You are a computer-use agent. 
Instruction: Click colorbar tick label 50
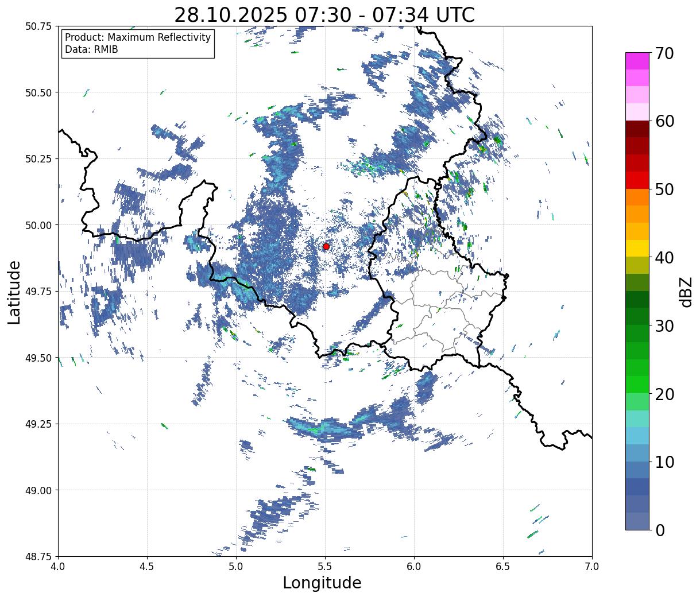tap(664, 189)
